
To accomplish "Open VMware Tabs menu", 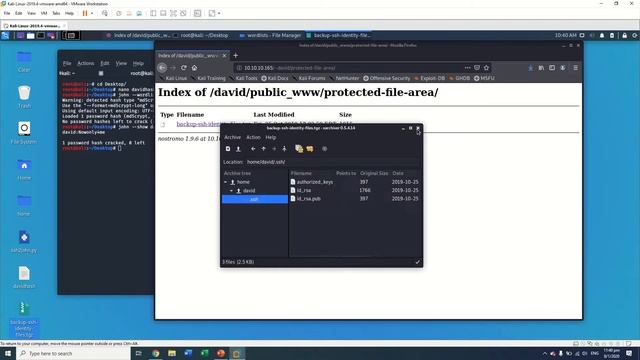I will pos(56,13).
